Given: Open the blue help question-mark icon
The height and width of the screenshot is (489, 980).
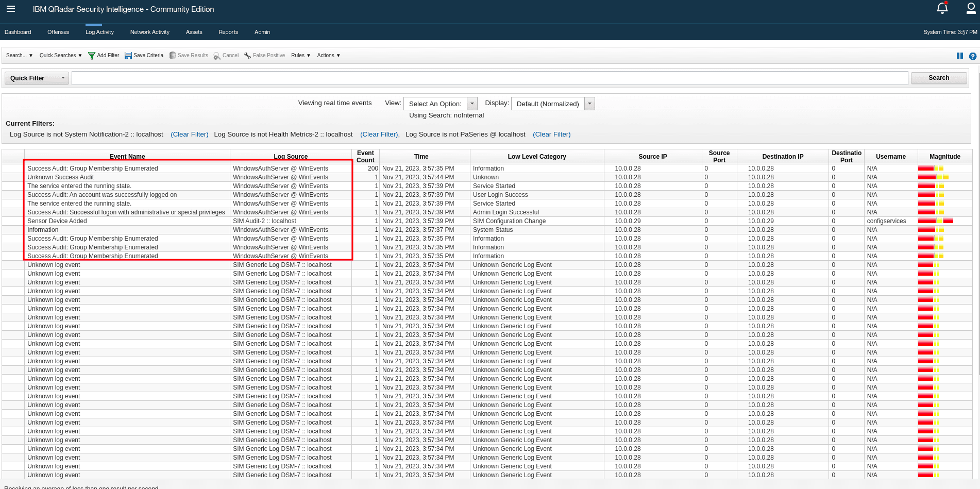Looking at the screenshot, I should point(972,56).
